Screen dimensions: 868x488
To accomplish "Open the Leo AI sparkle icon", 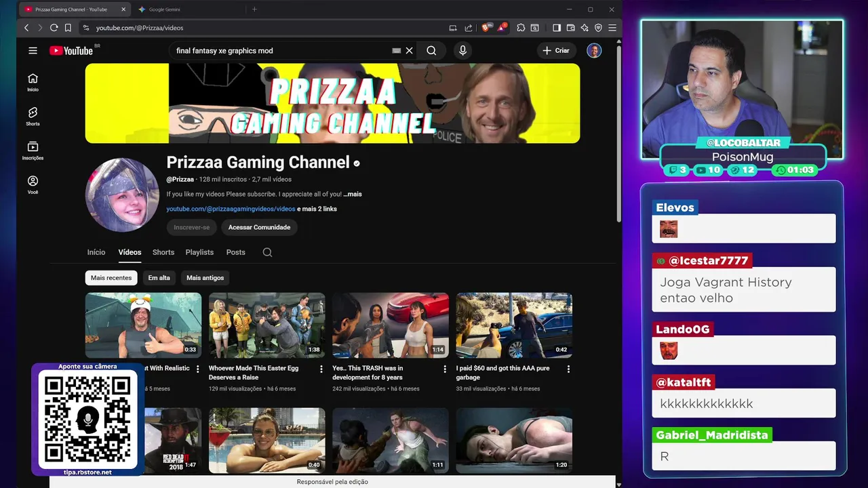I will tap(585, 28).
